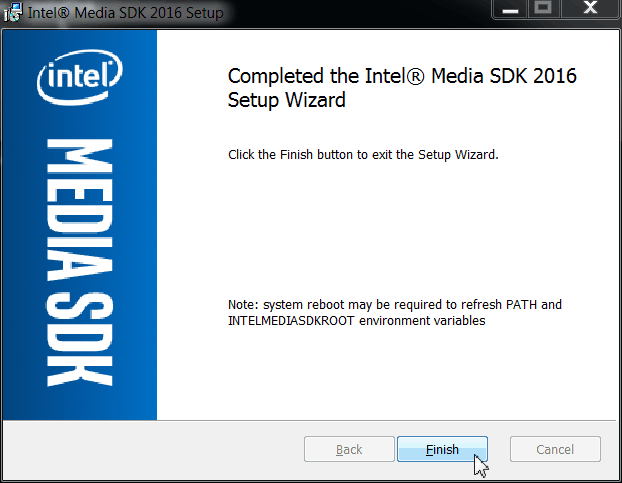Click the vertical MEDIA SDK banner text
The width and height of the screenshot is (622, 483).
[x=80, y=262]
